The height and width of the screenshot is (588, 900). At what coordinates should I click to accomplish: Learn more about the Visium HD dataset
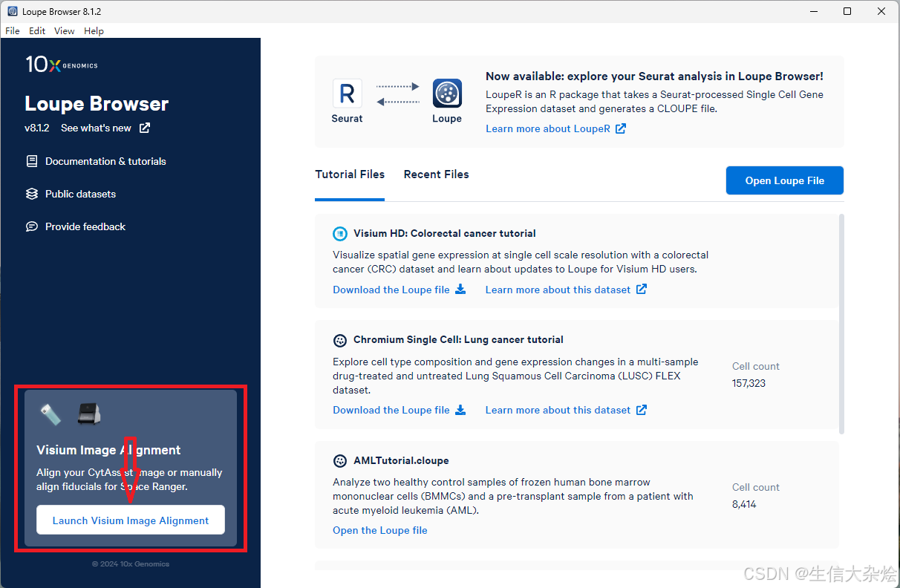[x=558, y=290]
